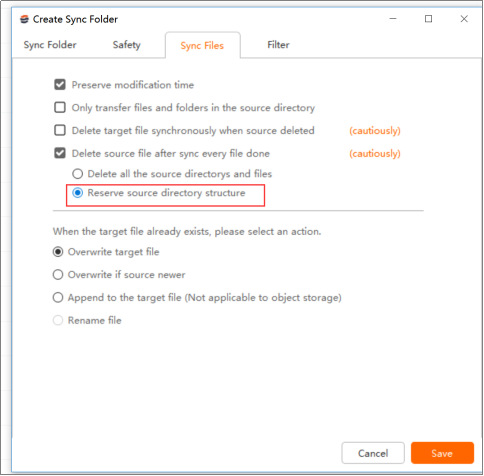Enable Only transfer files and folders in source directory
This screenshot has height=476, width=484.
click(x=60, y=108)
